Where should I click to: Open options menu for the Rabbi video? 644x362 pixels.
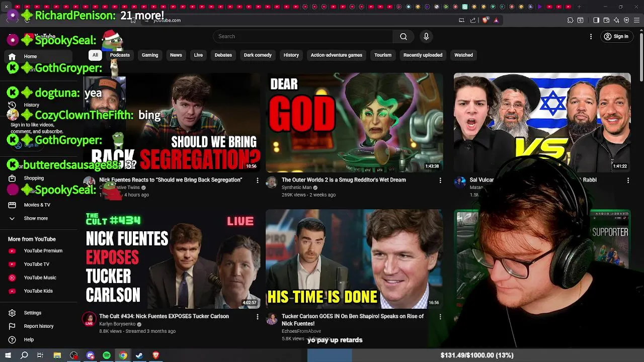[x=628, y=180]
